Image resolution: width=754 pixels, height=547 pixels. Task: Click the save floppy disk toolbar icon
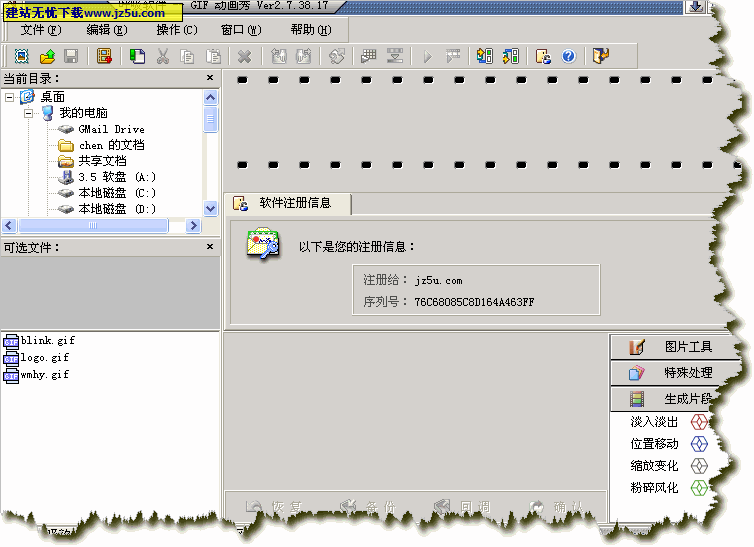point(71,56)
